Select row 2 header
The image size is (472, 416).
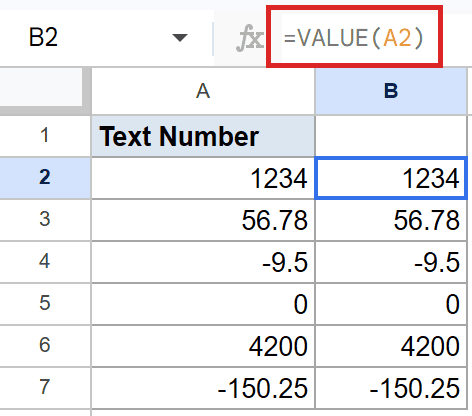[x=45, y=178]
